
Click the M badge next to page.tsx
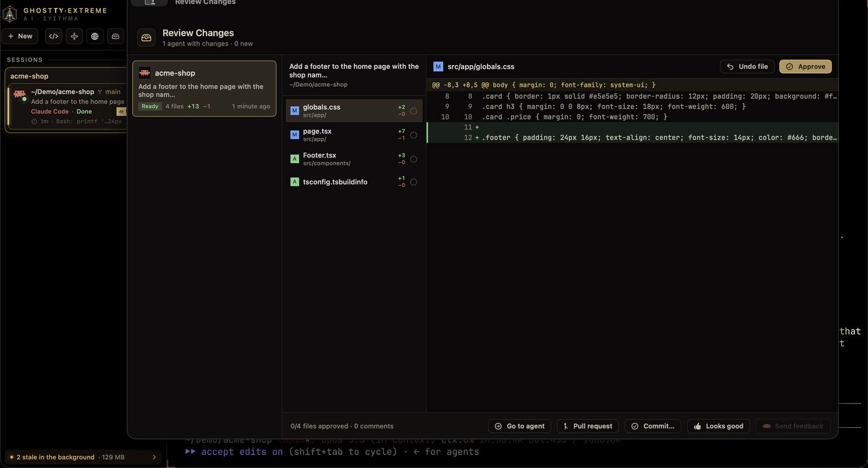[x=295, y=134]
